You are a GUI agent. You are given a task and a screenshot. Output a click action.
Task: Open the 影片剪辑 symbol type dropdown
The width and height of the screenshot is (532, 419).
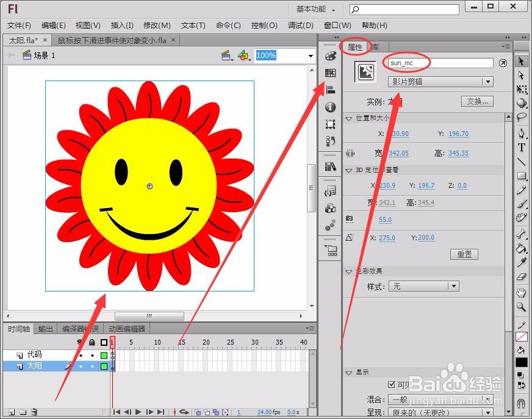pyautogui.click(x=440, y=82)
